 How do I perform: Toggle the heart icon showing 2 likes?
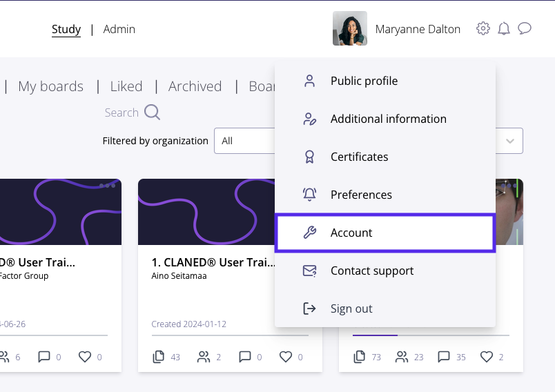[487, 357]
